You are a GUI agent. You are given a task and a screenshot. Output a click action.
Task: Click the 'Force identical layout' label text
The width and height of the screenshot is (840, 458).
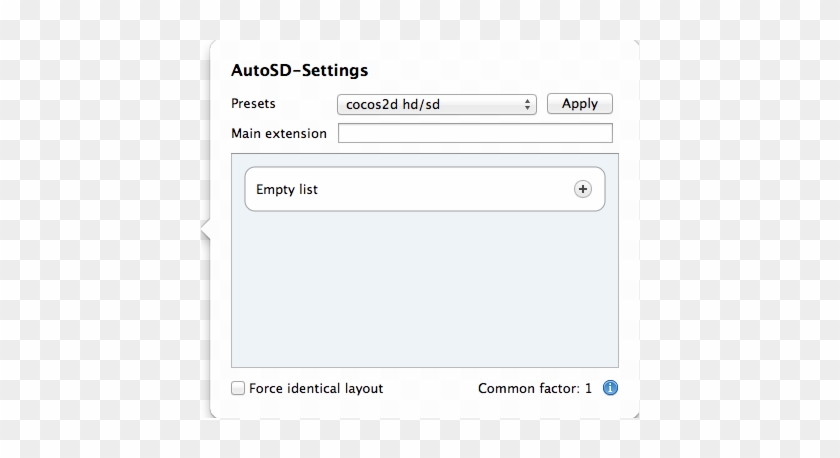(x=316, y=388)
